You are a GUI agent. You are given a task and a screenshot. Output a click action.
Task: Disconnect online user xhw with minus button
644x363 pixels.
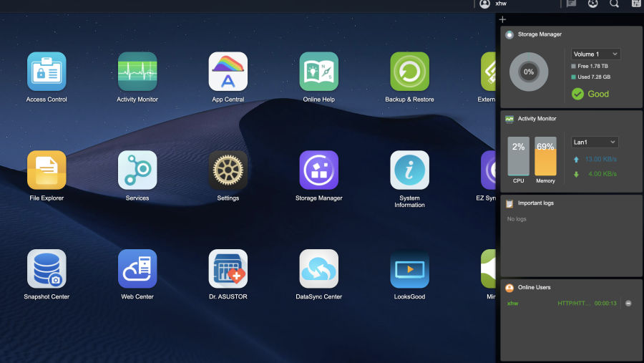click(628, 304)
